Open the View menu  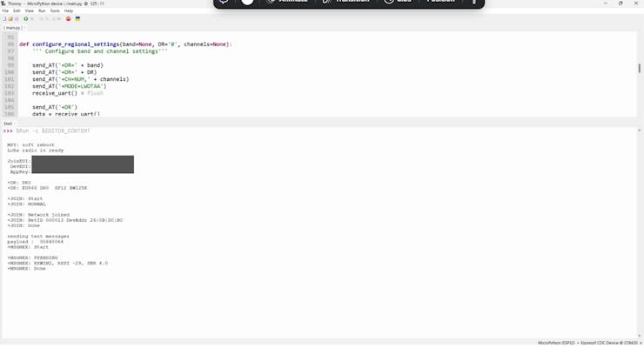30,10
